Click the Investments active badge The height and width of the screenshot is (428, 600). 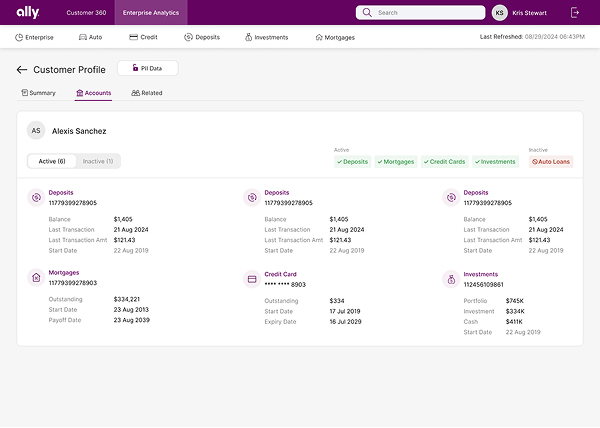point(496,162)
